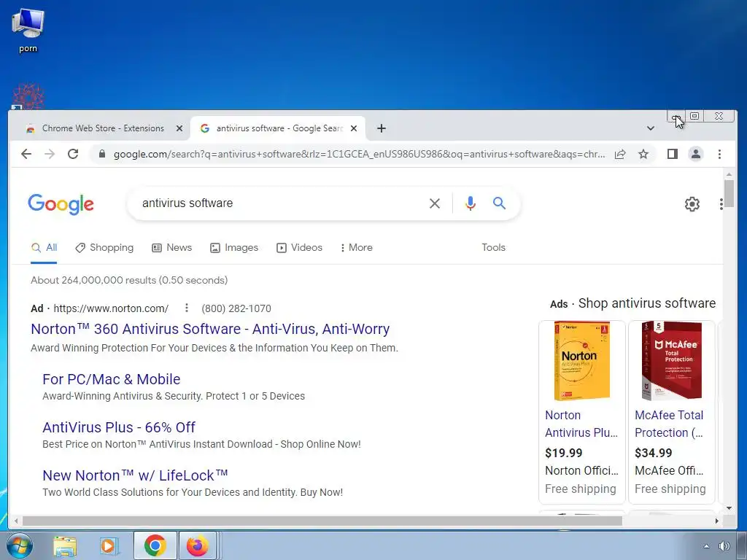Image resolution: width=747 pixels, height=560 pixels.
Task: Open Chrome side panel icon
Action: tap(672, 154)
